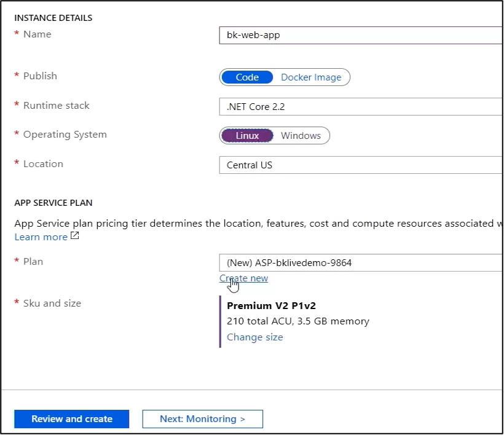Click the Sku and size label

pyautogui.click(x=52, y=304)
